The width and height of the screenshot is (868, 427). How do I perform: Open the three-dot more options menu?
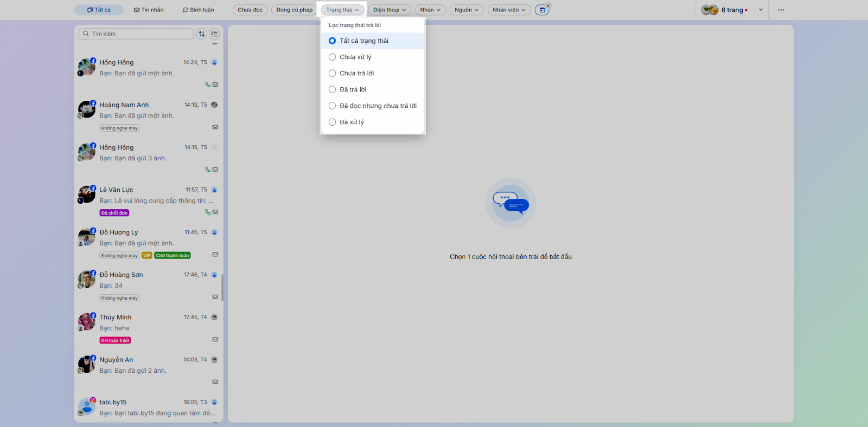click(781, 10)
